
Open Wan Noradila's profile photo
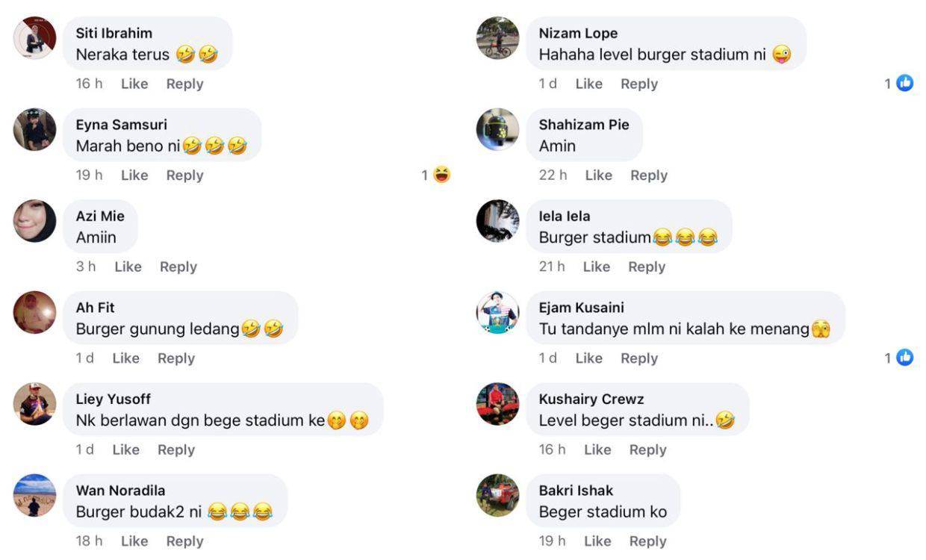(35, 495)
